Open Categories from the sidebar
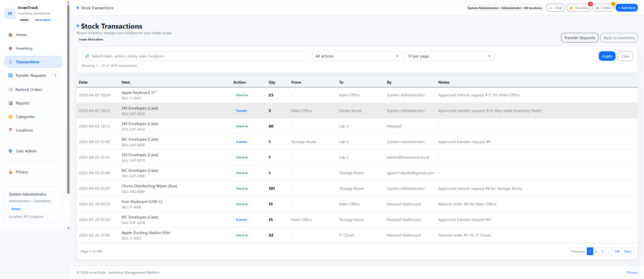644x279 pixels. [25, 117]
